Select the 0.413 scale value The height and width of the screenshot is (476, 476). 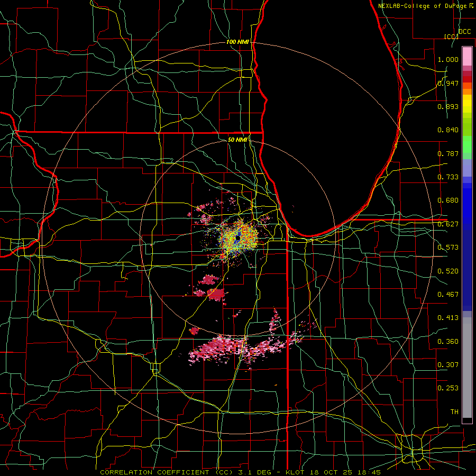(448, 318)
